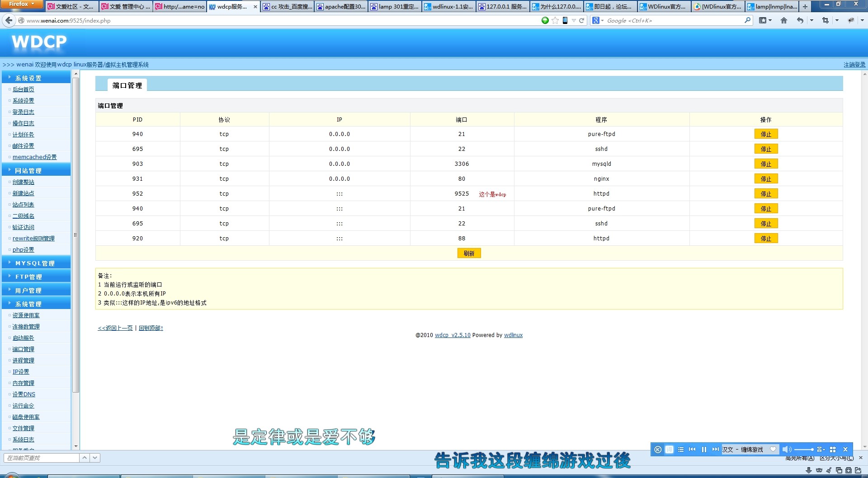The width and height of the screenshot is (868, 478).
Task: Reload the page using the refresh icon
Action: (582, 20)
